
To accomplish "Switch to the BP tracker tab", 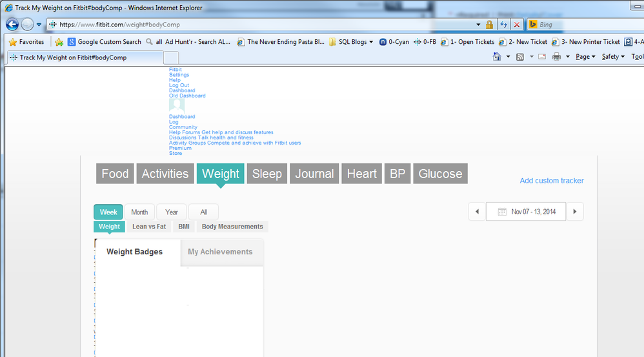I will pyautogui.click(x=397, y=174).
